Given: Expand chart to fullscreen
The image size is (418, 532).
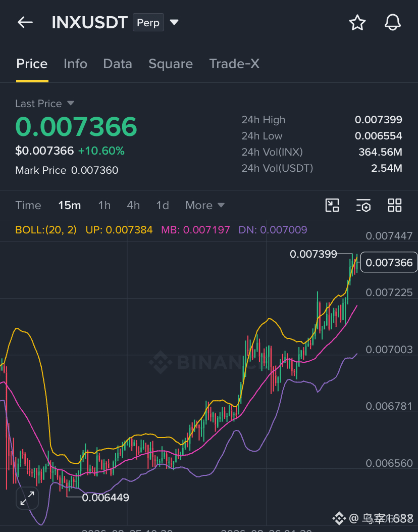Looking at the screenshot, I should coord(27,498).
